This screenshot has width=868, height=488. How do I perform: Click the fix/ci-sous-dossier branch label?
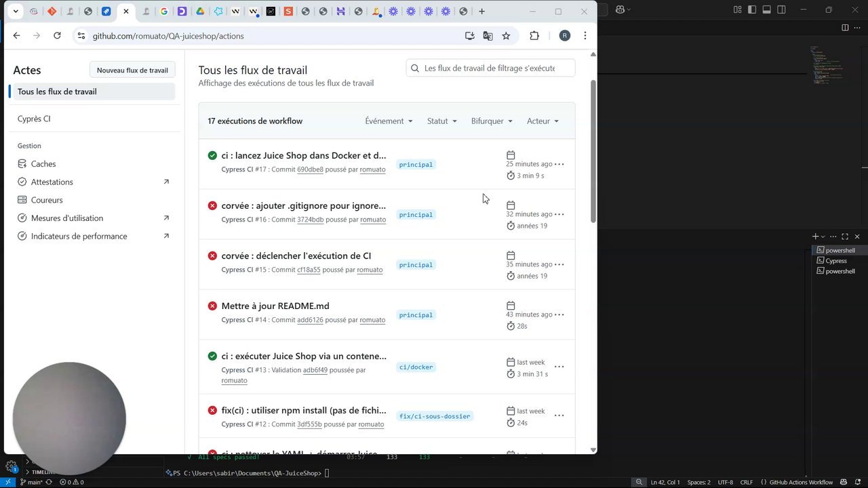[435, 415]
